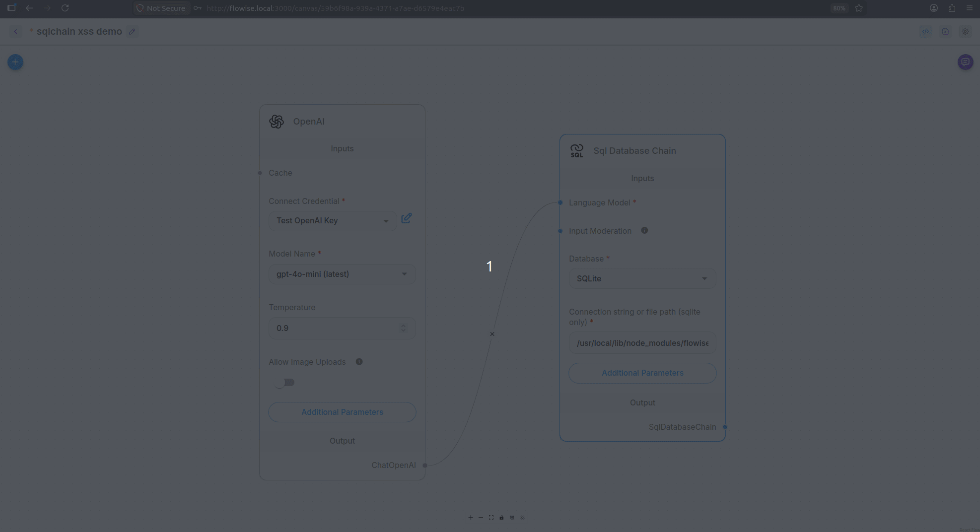Bookmark this page with the star icon
The width and height of the screenshot is (980, 532).
point(859,8)
